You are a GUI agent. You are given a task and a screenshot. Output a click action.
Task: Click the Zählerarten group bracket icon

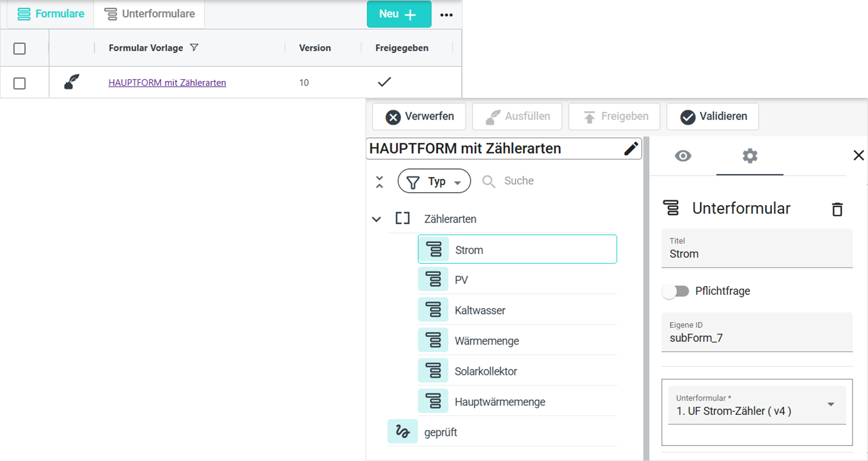click(x=403, y=218)
